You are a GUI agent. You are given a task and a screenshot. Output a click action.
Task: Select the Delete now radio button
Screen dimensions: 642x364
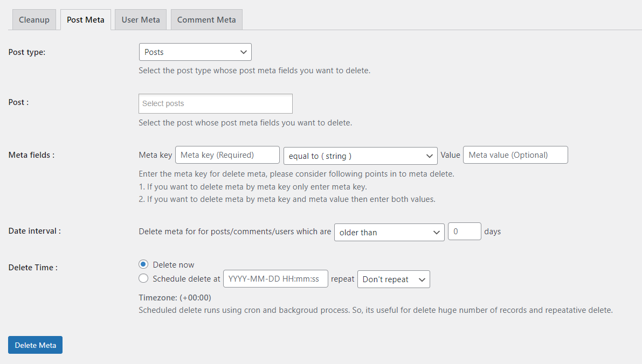tap(143, 264)
